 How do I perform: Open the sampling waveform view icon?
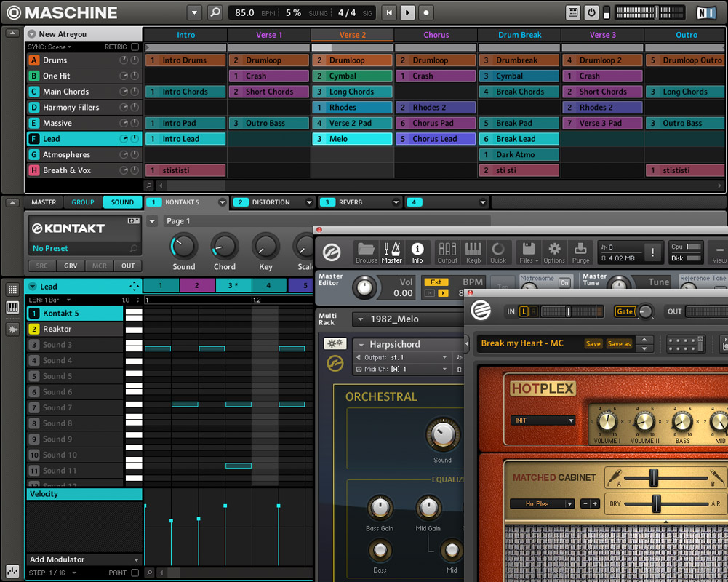coord(12,330)
